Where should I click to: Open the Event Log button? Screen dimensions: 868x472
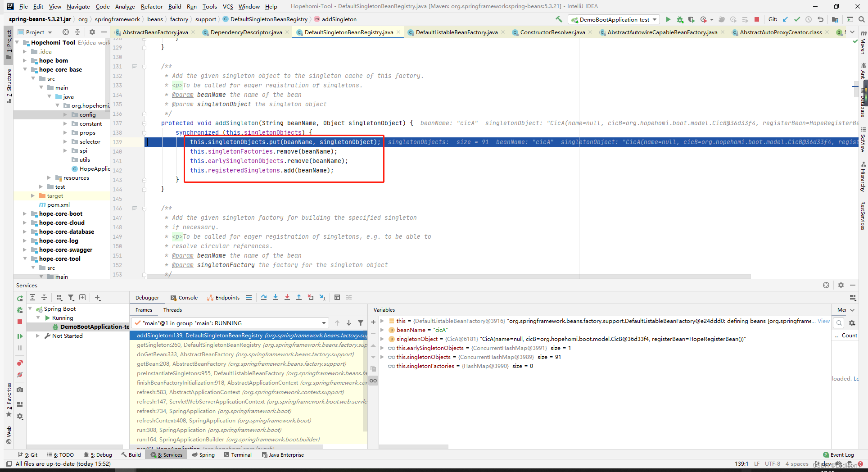(838, 455)
